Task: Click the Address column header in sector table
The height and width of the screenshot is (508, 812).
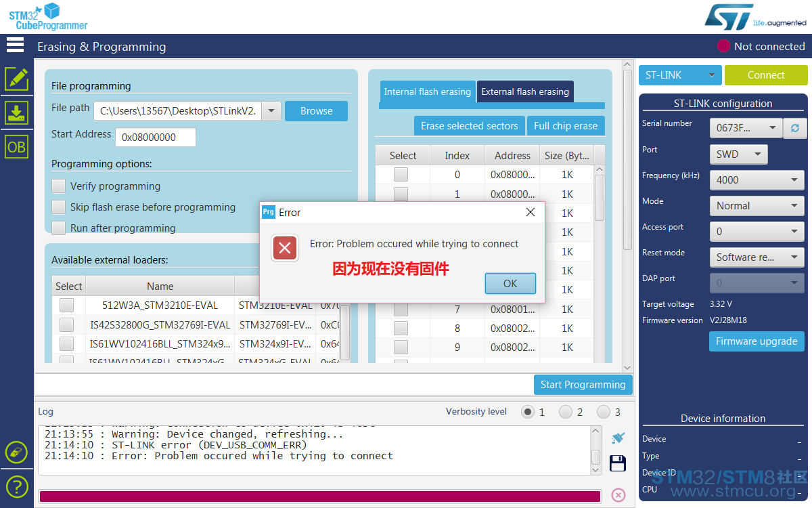Action: [512, 155]
